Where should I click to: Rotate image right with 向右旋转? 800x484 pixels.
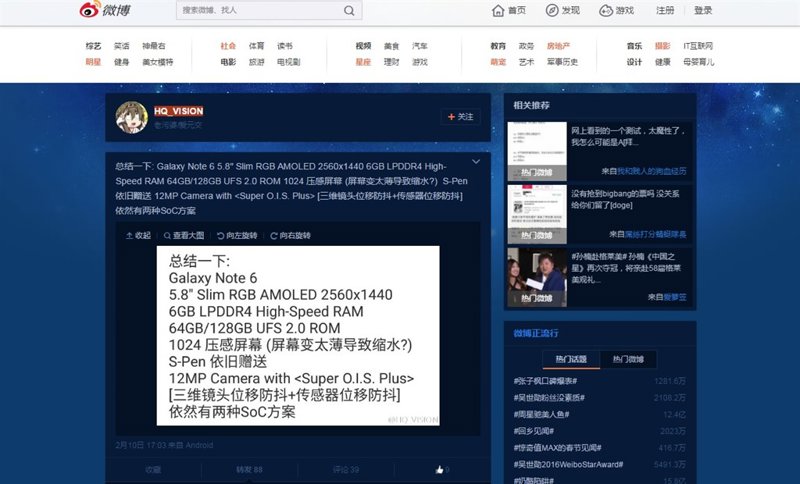tap(289, 236)
